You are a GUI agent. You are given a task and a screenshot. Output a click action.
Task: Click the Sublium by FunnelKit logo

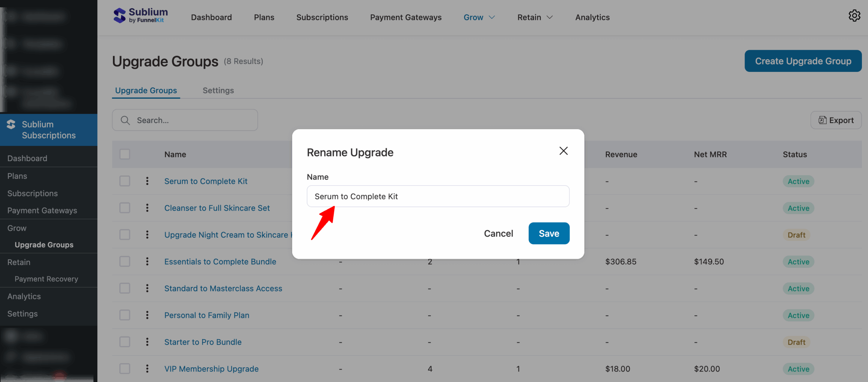click(140, 16)
